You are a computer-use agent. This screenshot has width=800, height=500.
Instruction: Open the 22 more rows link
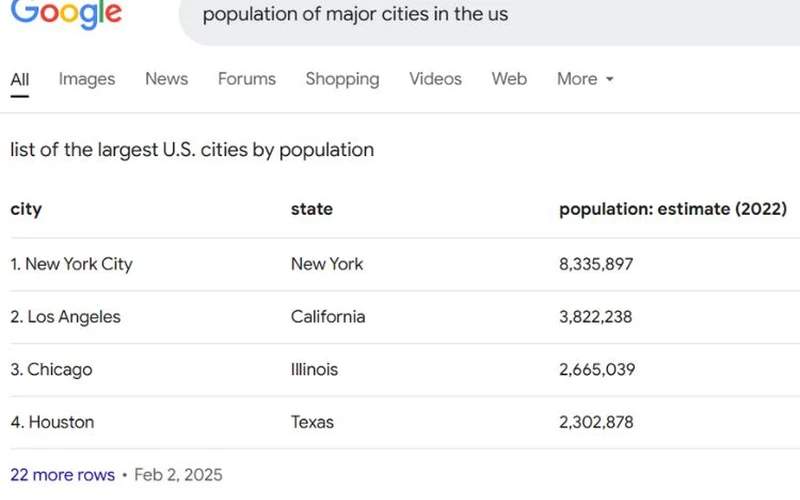(x=62, y=475)
